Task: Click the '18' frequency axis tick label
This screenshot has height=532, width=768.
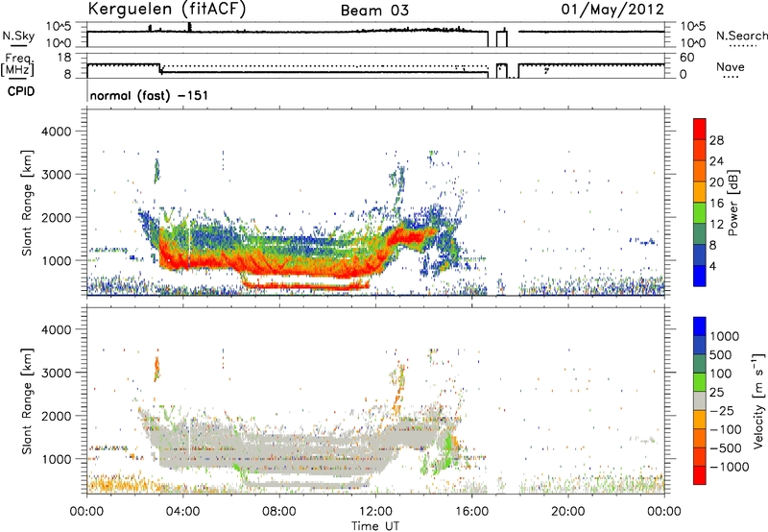Action: 64,58
